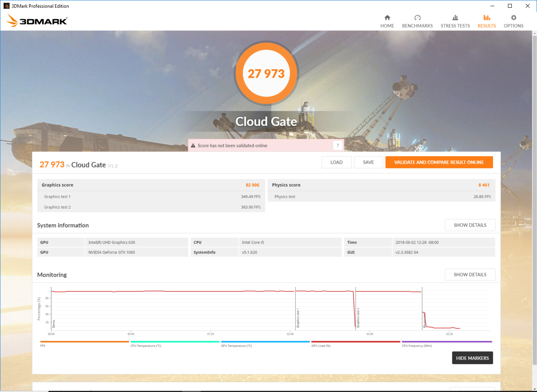The height and width of the screenshot is (392, 537).
Task: Go to the Home tab icon
Action: coord(387,17)
